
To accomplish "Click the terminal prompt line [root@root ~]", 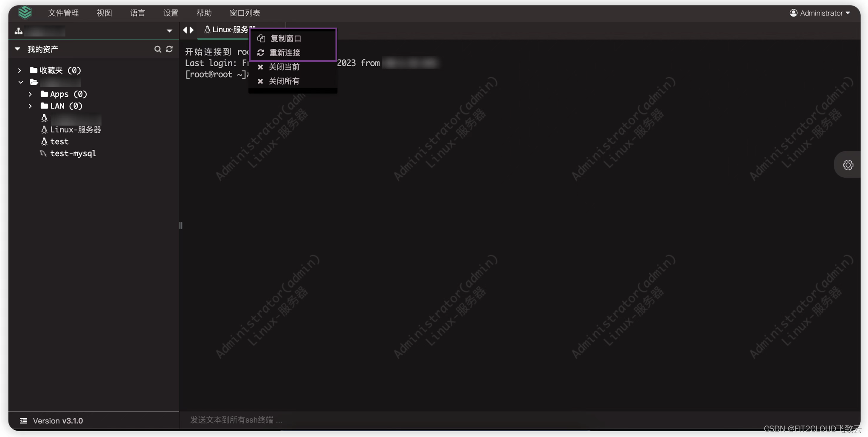I will (x=217, y=75).
